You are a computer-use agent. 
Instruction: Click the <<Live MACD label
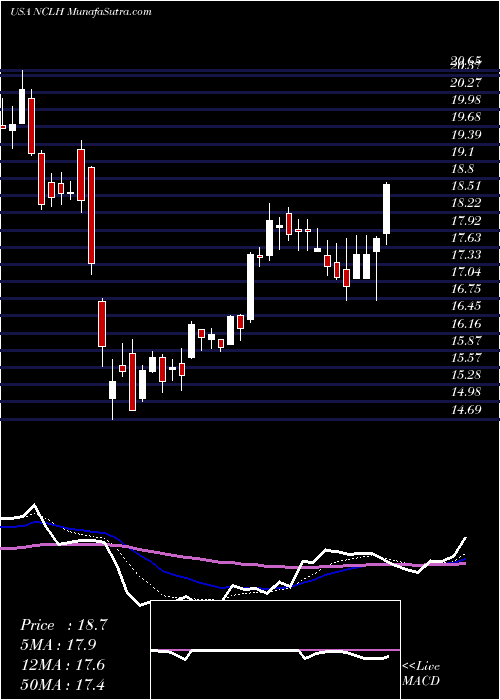(421, 674)
